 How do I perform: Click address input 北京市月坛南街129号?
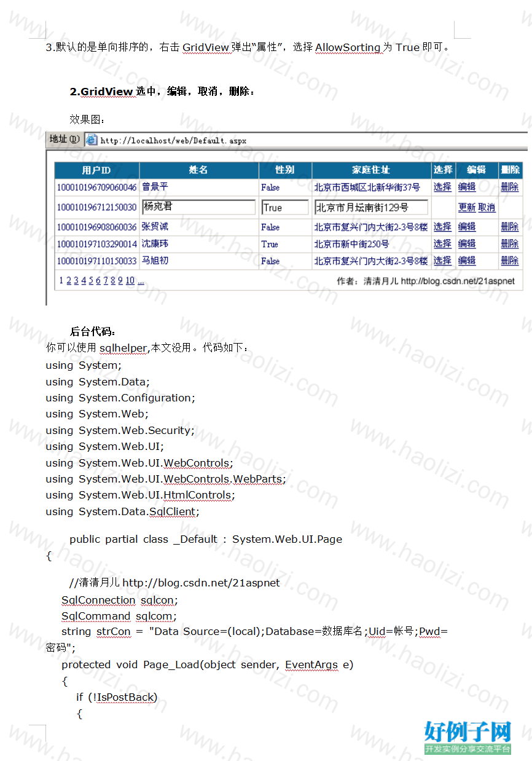(x=371, y=207)
